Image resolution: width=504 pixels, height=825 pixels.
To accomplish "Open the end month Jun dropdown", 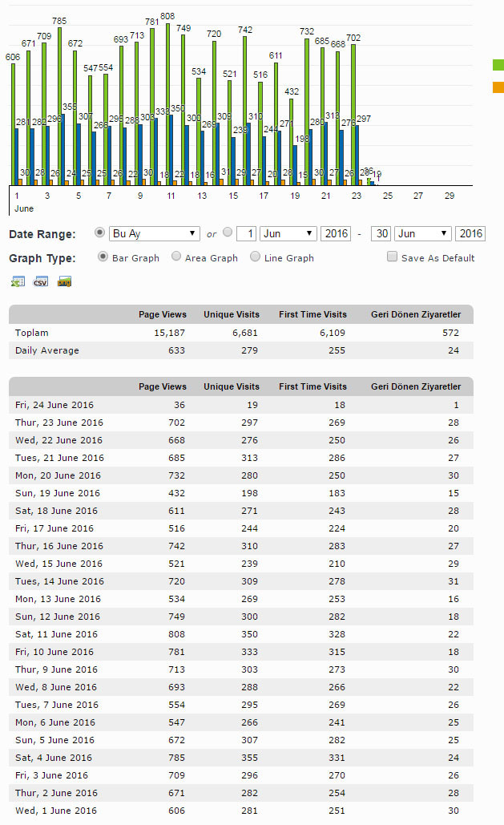I will click(423, 233).
